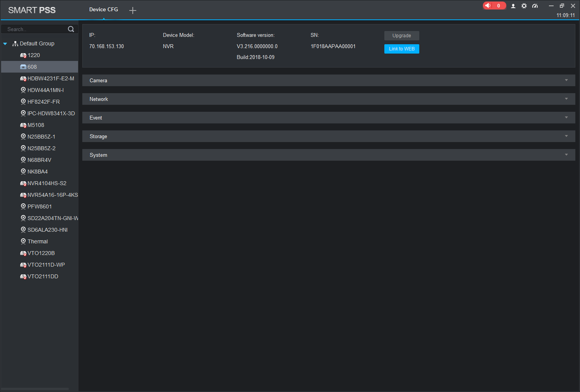The height and width of the screenshot is (392, 580).
Task: Open settings via the gear icon
Action: [524, 6]
